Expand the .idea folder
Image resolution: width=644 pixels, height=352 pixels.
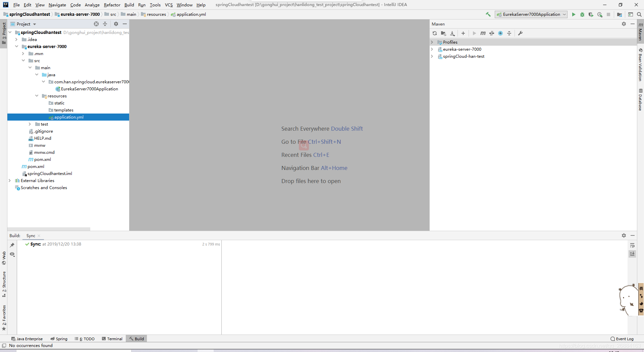tap(16, 40)
